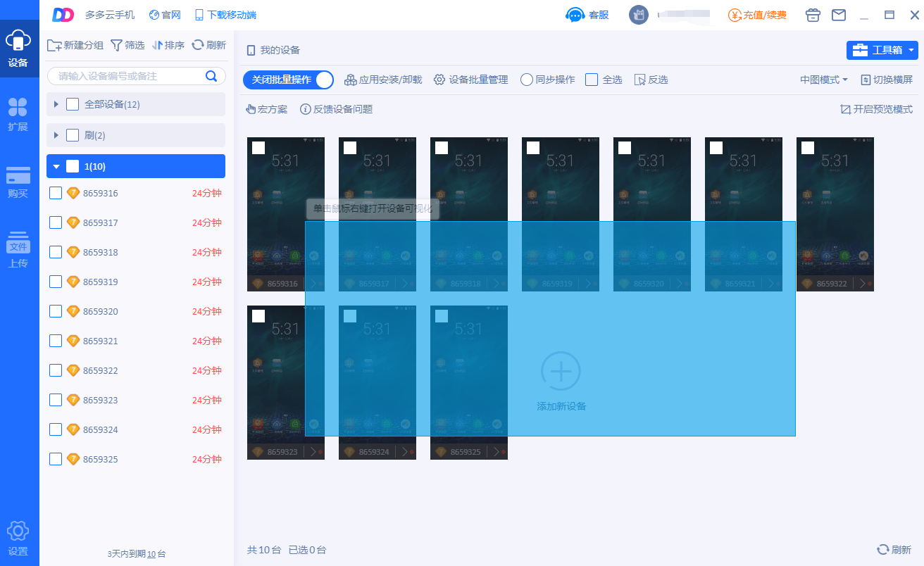The width and height of the screenshot is (924, 566).
Task: Open the 筛选 filter funnel icon
Action: pyautogui.click(x=116, y=45)
